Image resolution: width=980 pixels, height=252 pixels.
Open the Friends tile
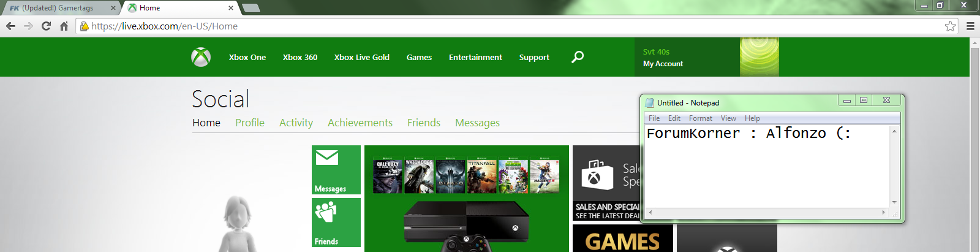[336, 223]
